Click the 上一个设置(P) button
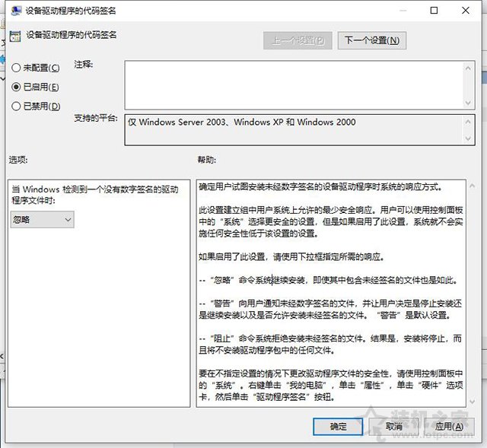This screenshot has width=487, height=448. (298, 40)
